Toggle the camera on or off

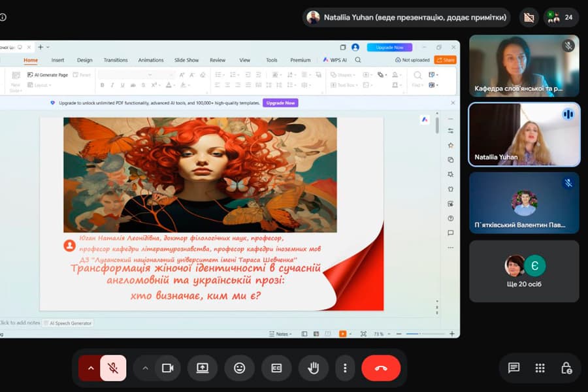coord(167,368)
